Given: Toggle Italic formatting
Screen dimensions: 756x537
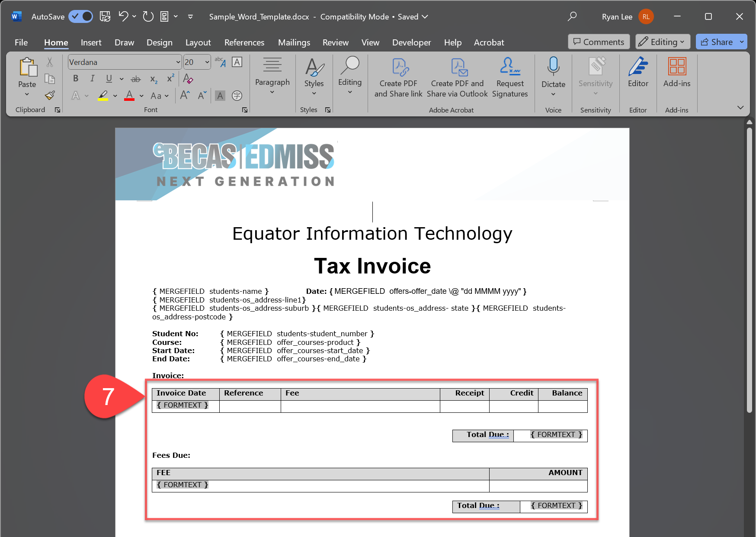Looking at the screenshot, I should pyautogui.click(x=92, y=78).
